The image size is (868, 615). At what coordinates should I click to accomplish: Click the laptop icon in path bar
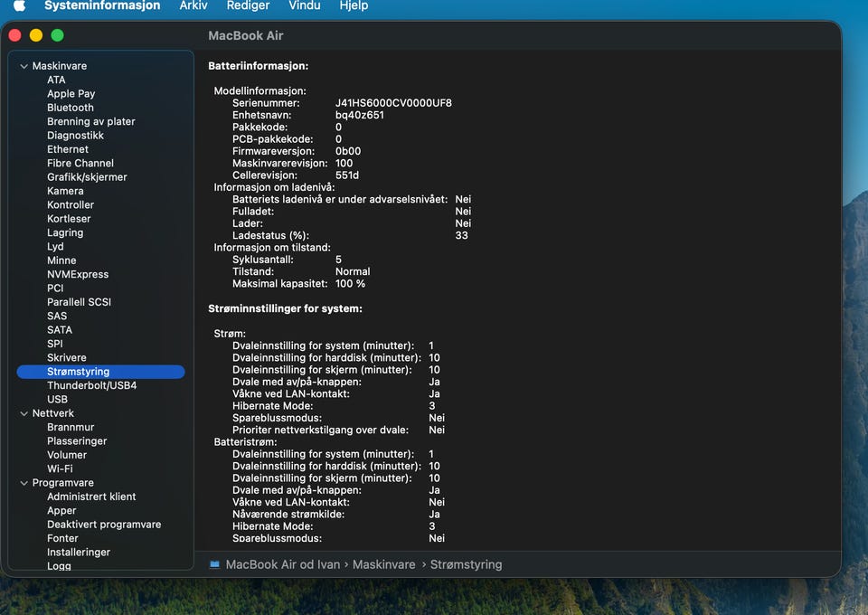tap(214, 564)
